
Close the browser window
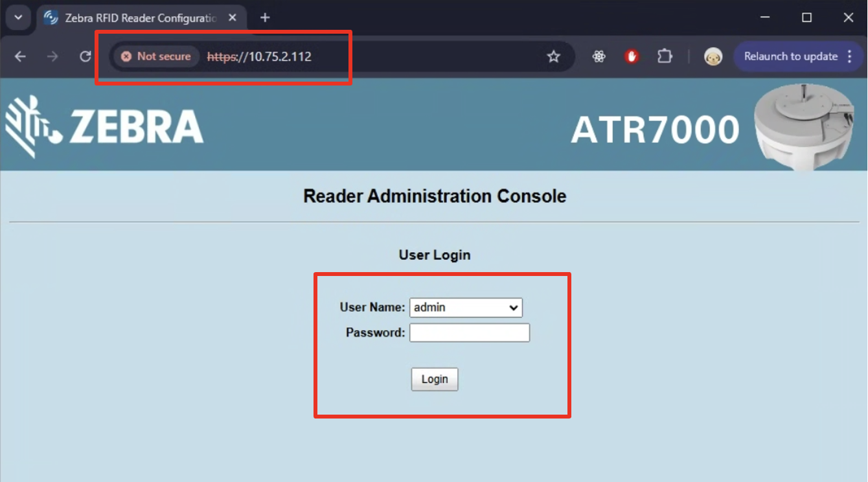pos(849,17)
